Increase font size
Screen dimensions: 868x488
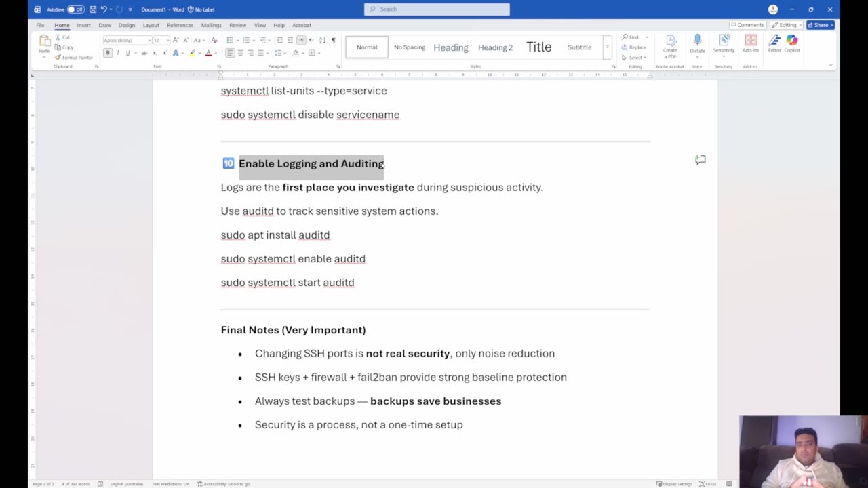pos(176,40)
